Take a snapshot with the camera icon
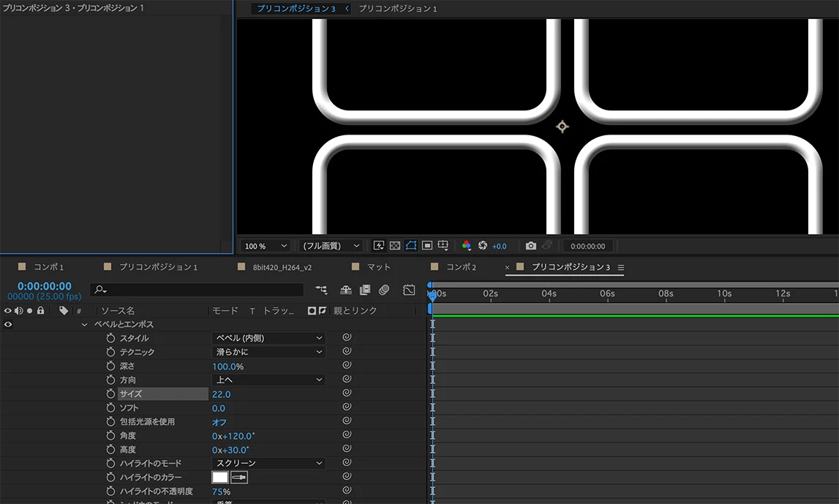The width and height of the screenshot is (839, 504). tap(531, 246)
